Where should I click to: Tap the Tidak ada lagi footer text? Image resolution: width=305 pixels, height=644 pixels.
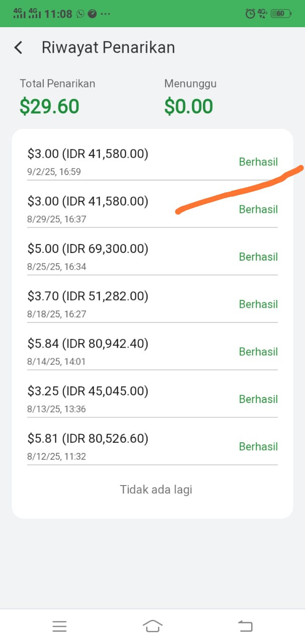pos(156,490)
